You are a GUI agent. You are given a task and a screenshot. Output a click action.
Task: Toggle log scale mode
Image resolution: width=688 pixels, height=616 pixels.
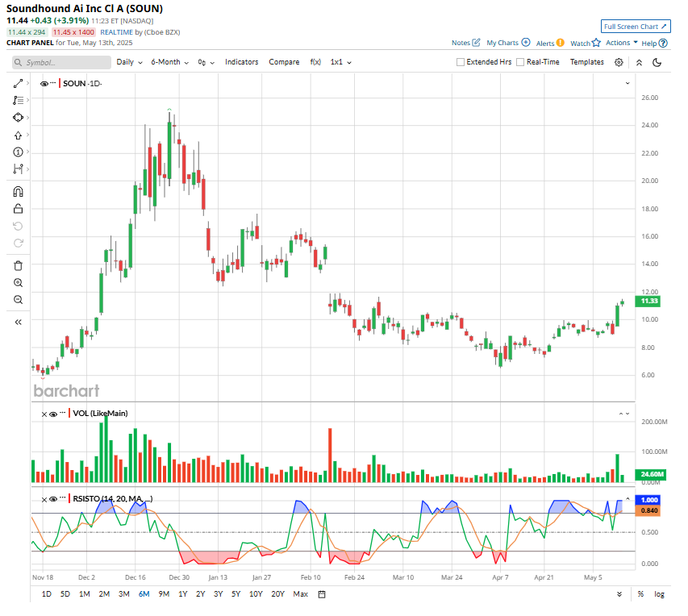(x=659, y=594)
